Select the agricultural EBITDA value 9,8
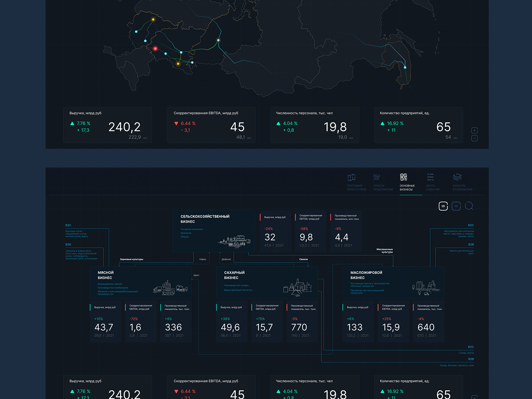 [x=306, y=237]
